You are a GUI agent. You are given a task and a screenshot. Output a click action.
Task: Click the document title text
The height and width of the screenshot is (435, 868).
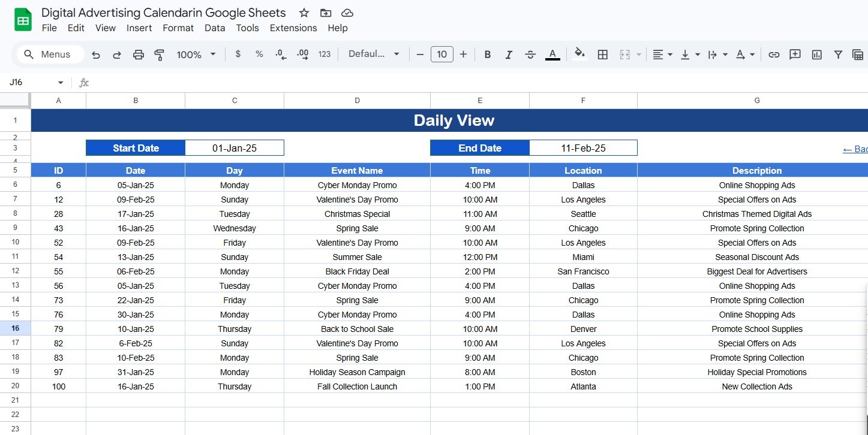[x=164, y=13]
